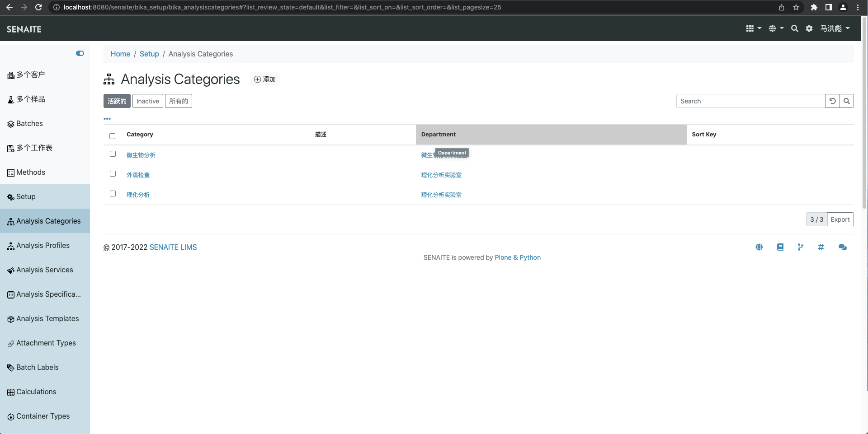Click the footer documentation book icon

[780, 247]
